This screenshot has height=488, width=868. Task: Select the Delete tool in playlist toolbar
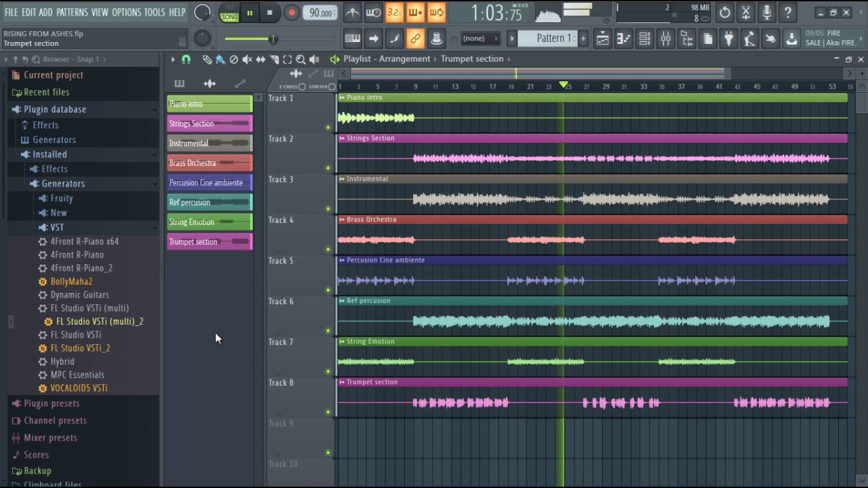click(x=234, y=60)
